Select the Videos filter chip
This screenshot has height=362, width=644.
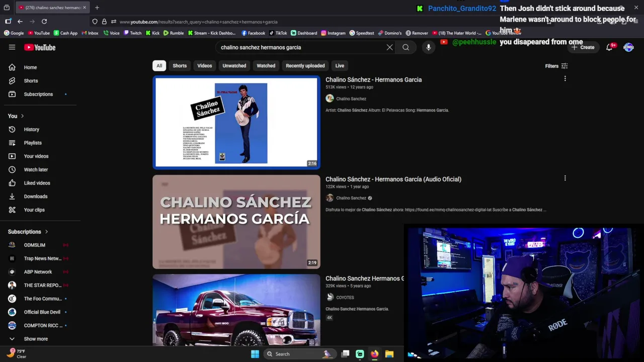point(205,66)
